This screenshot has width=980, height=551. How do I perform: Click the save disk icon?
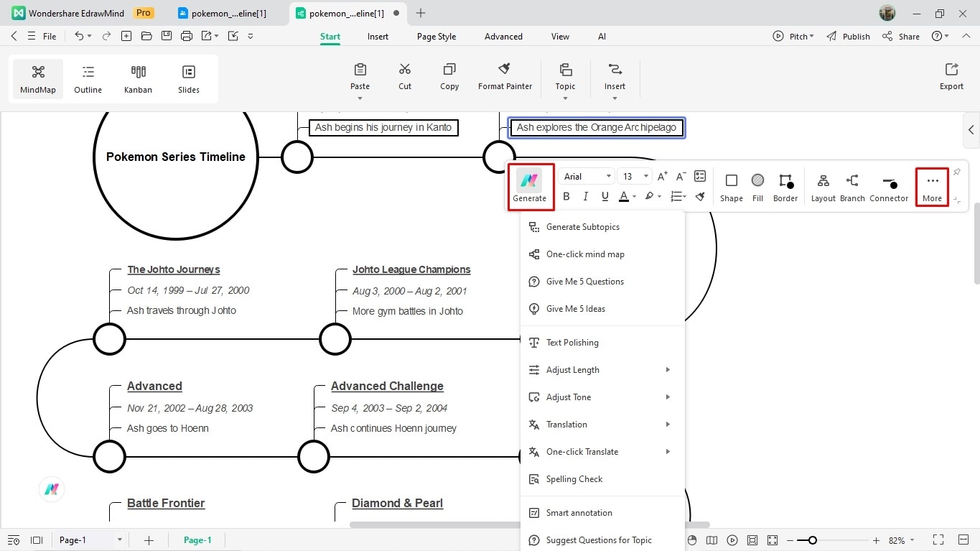(x=167, y=36)
